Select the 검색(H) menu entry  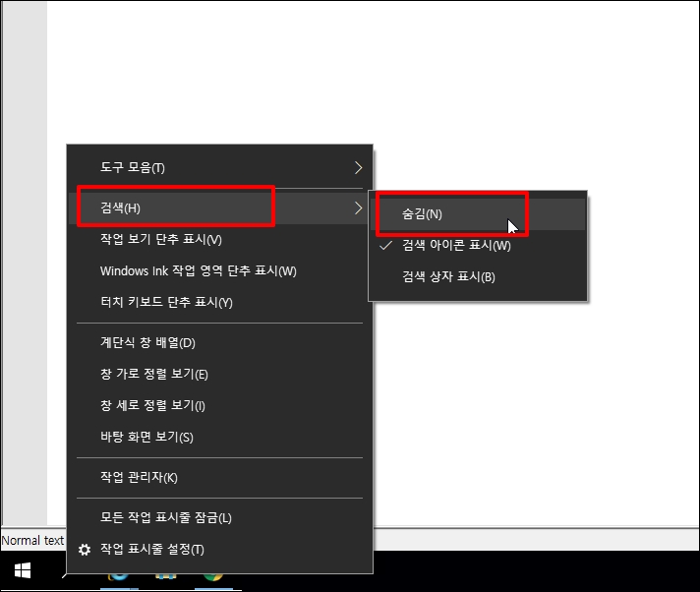[219, 208]
